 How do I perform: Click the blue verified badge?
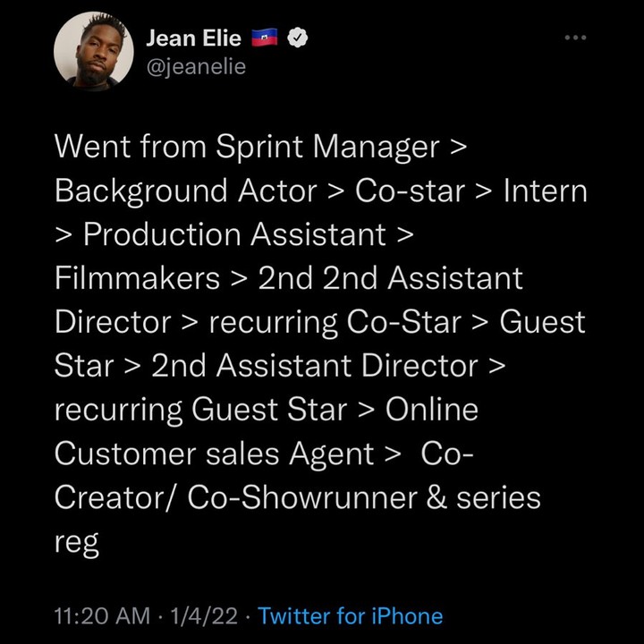(x=302, y=38)
